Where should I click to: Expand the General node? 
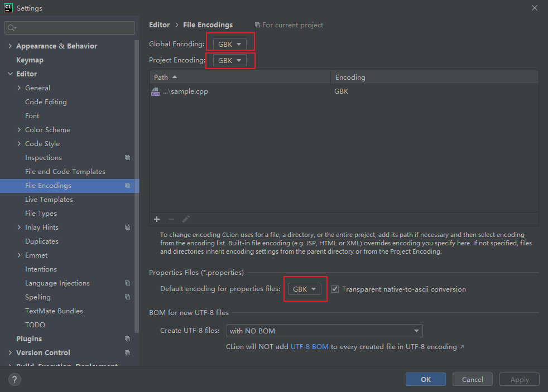click(x=19, y=88)
